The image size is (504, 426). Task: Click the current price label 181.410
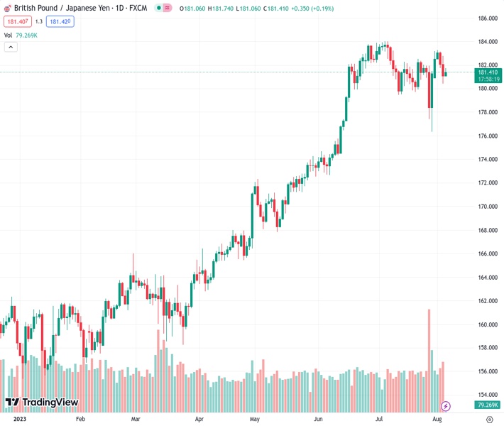488,72
